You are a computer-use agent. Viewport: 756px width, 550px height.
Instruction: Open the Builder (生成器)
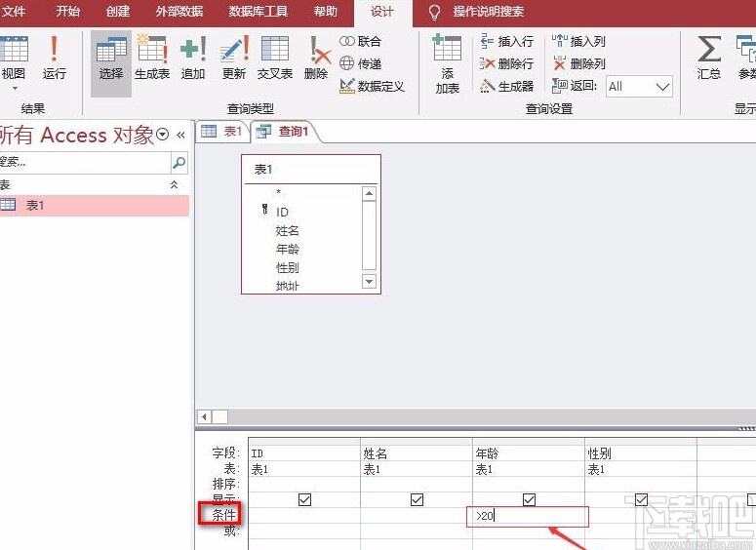pyautogui.click(x=506, y=86)
